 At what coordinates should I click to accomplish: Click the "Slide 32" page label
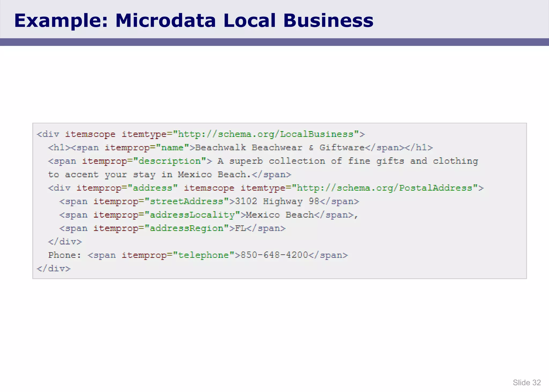click(526, 382)
